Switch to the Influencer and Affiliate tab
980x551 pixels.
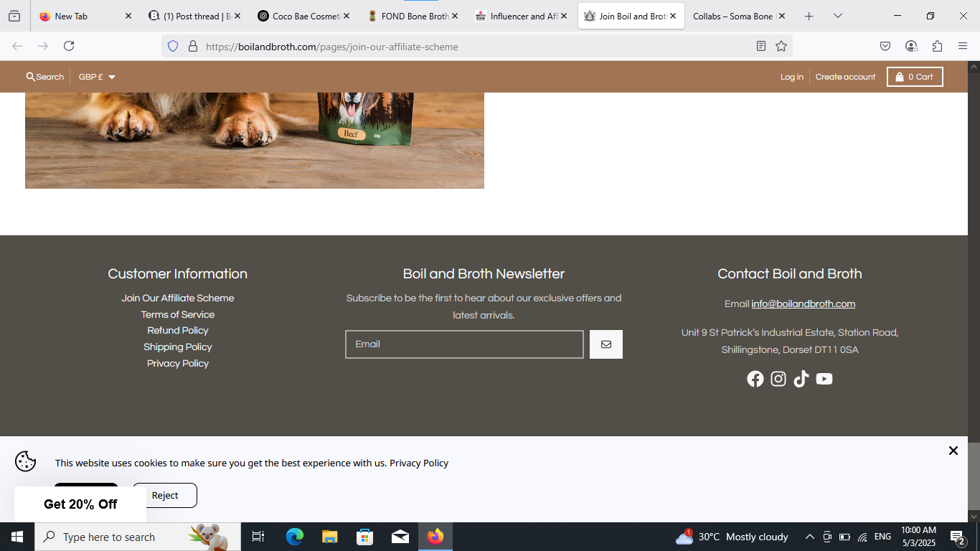521,16
